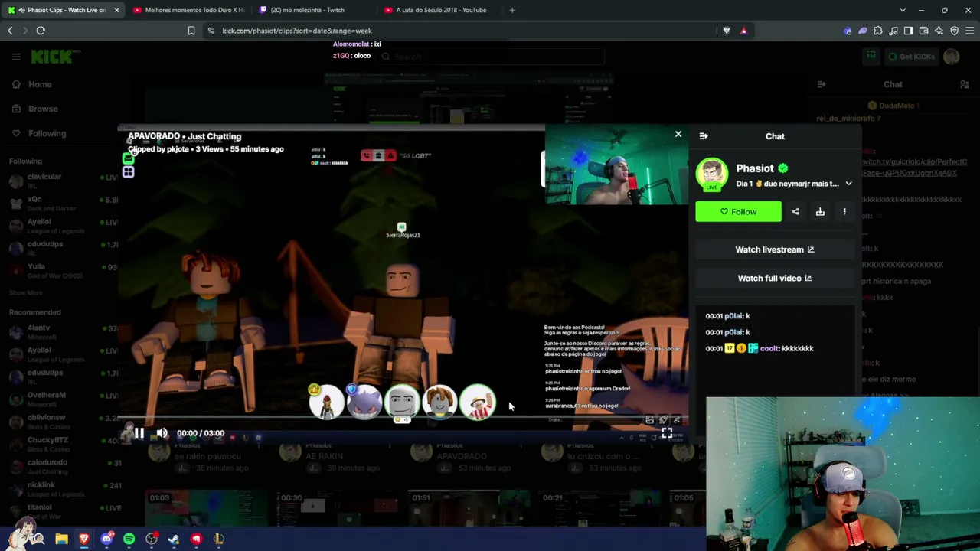Switch to the mo molezinha Twitch tab
Image resolution: width=980 pixels, height=551 pixels.
(312, 10)
